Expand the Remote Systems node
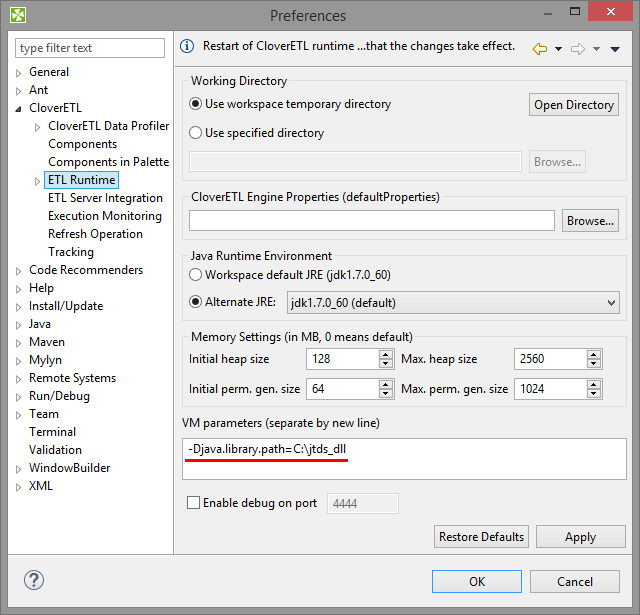Image resolution: width=640 pixels, height=615 pixels. coord(18,379)
